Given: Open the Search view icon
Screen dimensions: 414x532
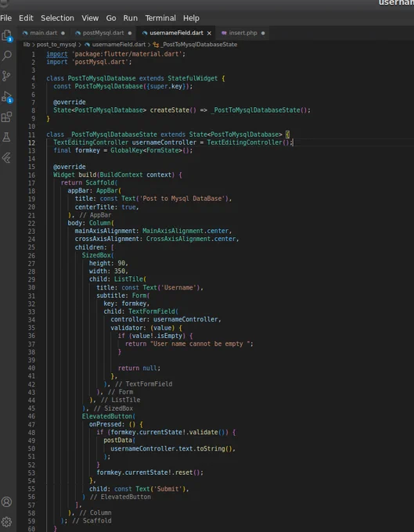Looking at the screenshot, I should click(7, 56).
